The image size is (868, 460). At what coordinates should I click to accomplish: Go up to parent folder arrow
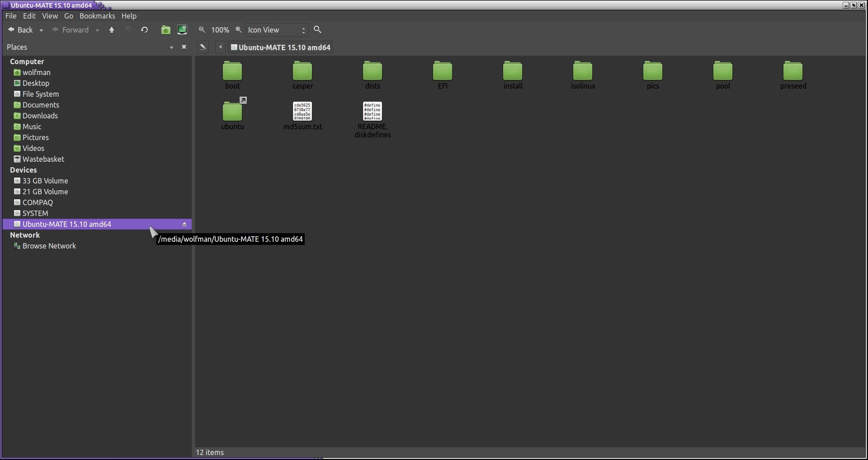pos(112,30)
